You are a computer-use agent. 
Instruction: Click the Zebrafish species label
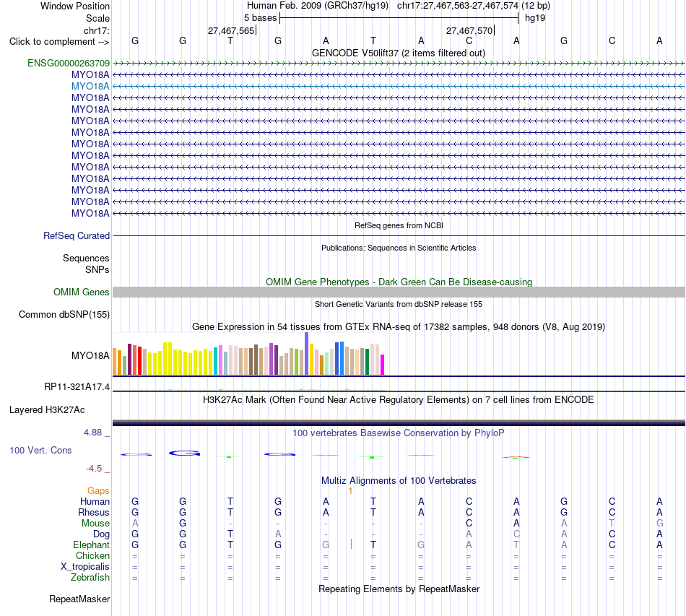point(90,578)
